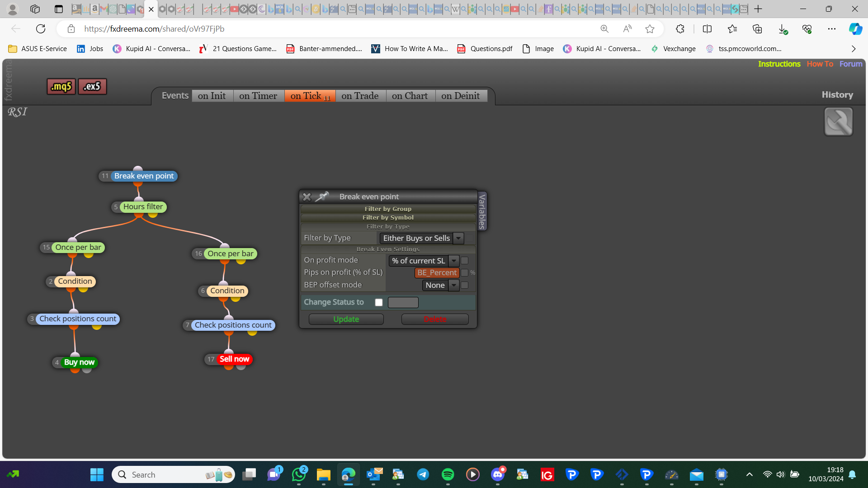
Task: Select the on Tick event tab
Action: pos(310,96)
